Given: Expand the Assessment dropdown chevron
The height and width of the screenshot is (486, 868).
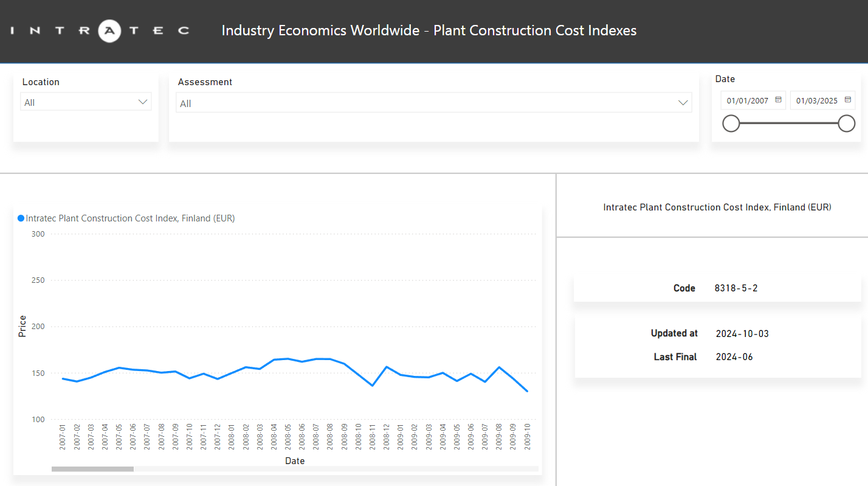Looking at the screenshot, I should tap(683, 103).
